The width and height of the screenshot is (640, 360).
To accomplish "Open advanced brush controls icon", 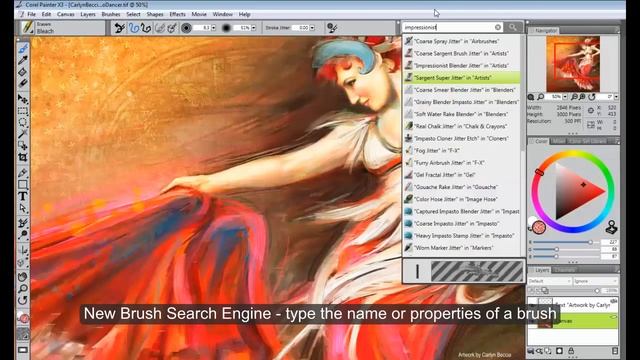I will pyautogui.click(x=332, y=28).
